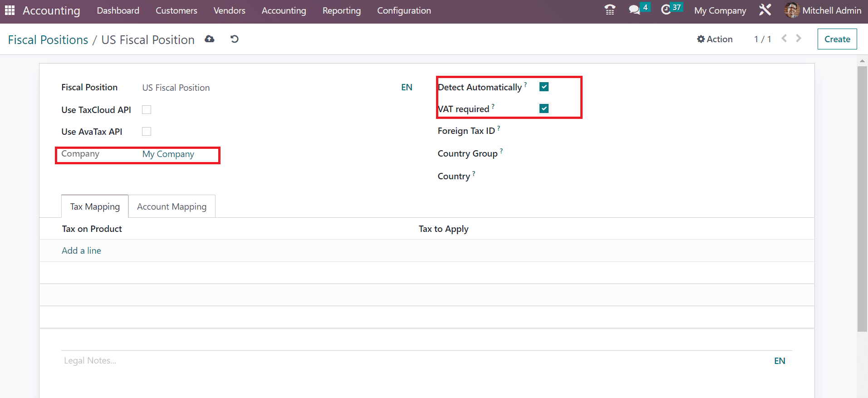Toggle the Use TaxCloud API checkbox
This screenshot has height=398, width=868.
[147, 109]
